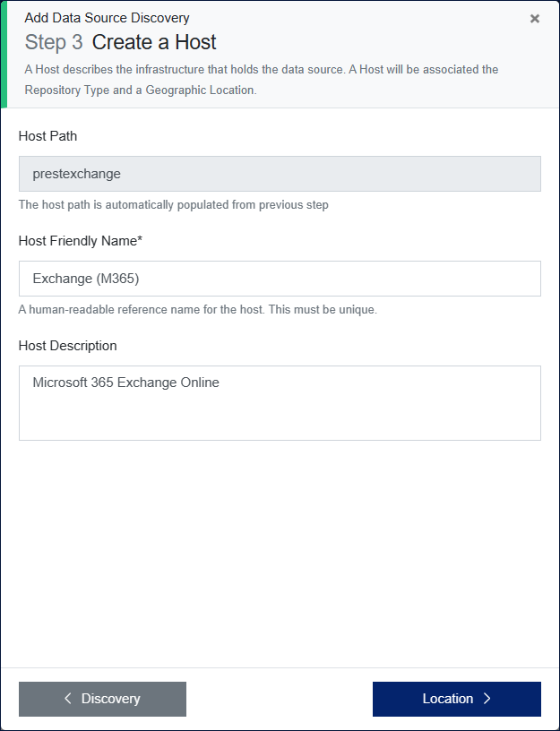
Task: Click the green accent bar in header
Action: (4, 55)
